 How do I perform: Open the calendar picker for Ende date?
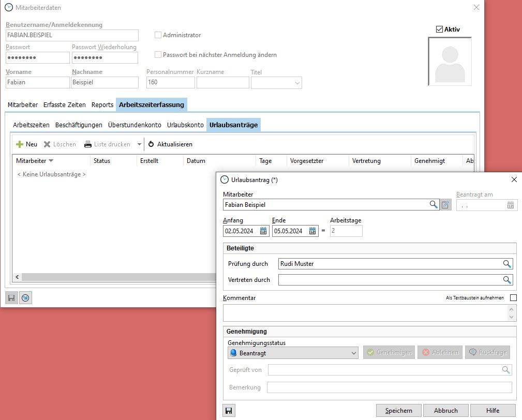(x=312, y=231)
